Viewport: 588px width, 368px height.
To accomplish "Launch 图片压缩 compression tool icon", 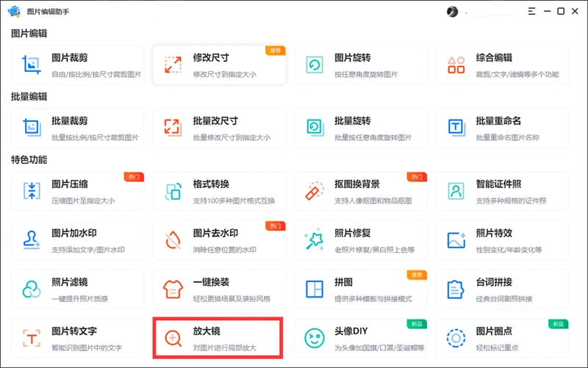I will (32, 191).
